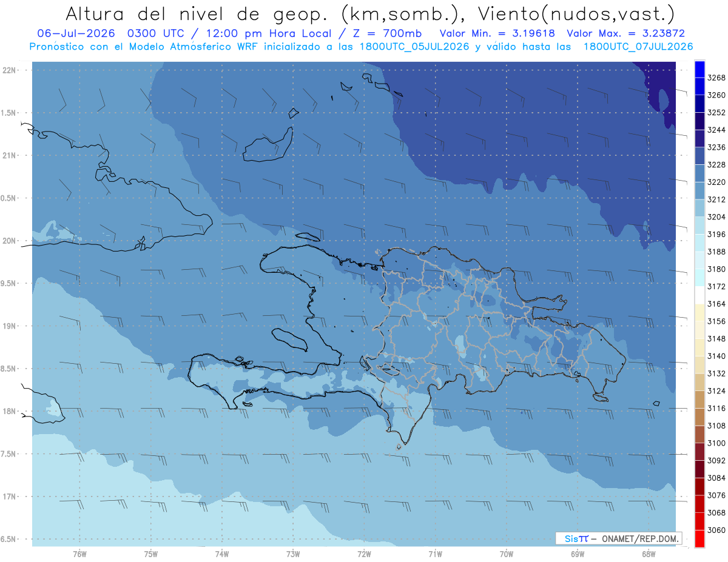The image size is (728, 562).
Task: Pick the dark navy swatch between 3244 and 3236
Action: pyautogui.click(x=699, y=139)
